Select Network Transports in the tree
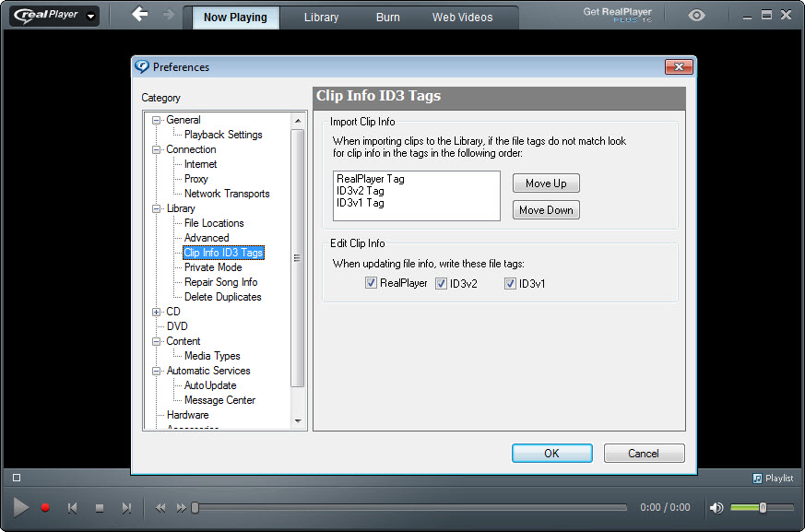The width and height of the screenshot is (805, 532). (x=227, y=194)
